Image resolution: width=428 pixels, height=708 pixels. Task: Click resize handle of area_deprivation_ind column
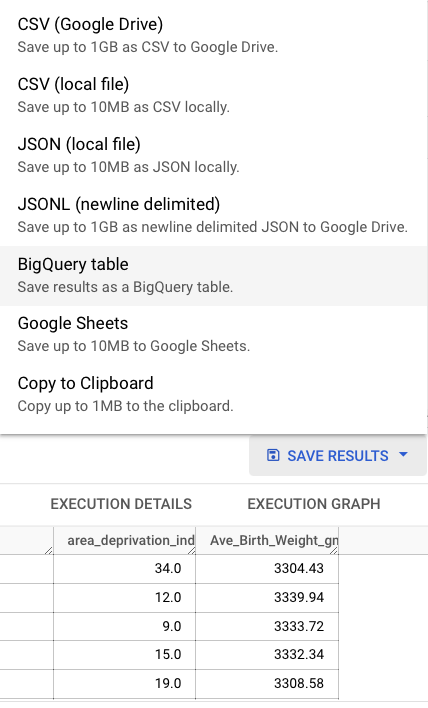pos(191,550)
